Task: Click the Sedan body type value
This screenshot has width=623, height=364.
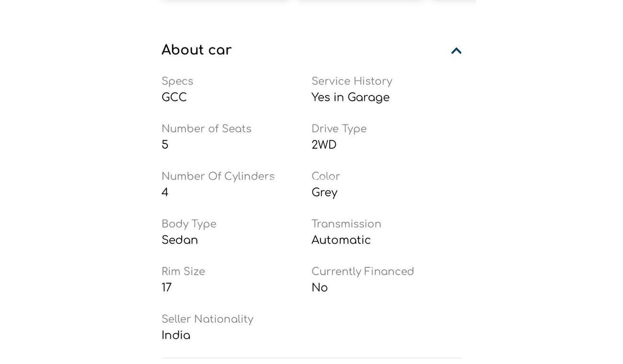Action: pyautogui.click(x=180, y=240)
